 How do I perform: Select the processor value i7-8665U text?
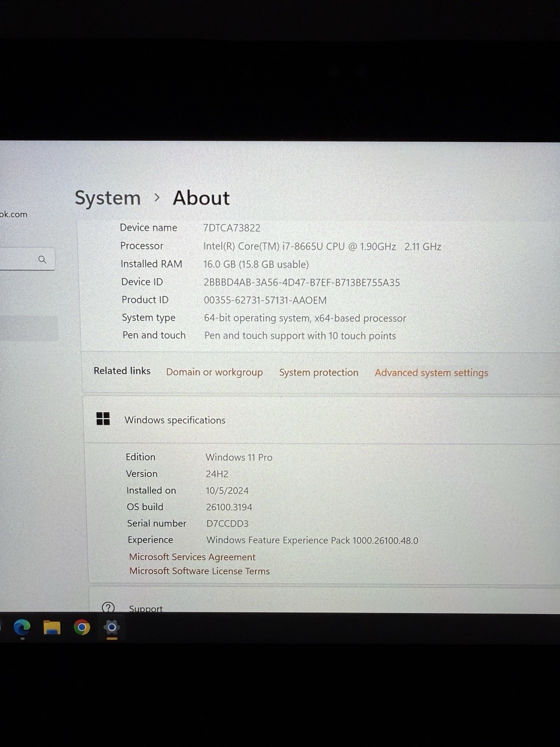(322, 247)
